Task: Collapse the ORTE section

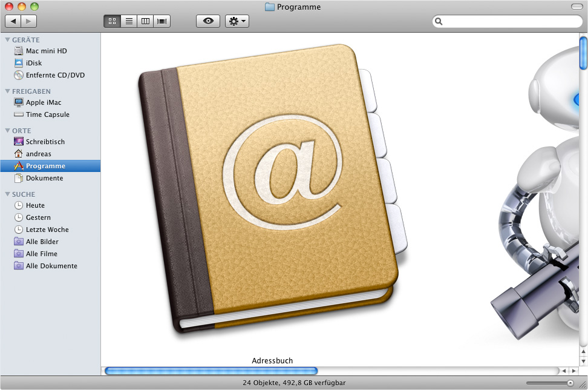Action: [7, 131]
